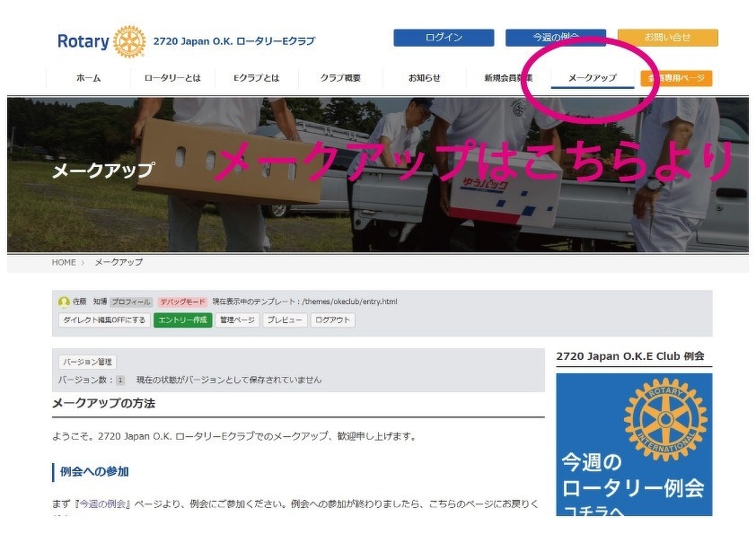Click the Rotary International gear emblem in the sidebar
Viewport: 756px width, 534px height.
pyautogui.click(x=664, y=418)
